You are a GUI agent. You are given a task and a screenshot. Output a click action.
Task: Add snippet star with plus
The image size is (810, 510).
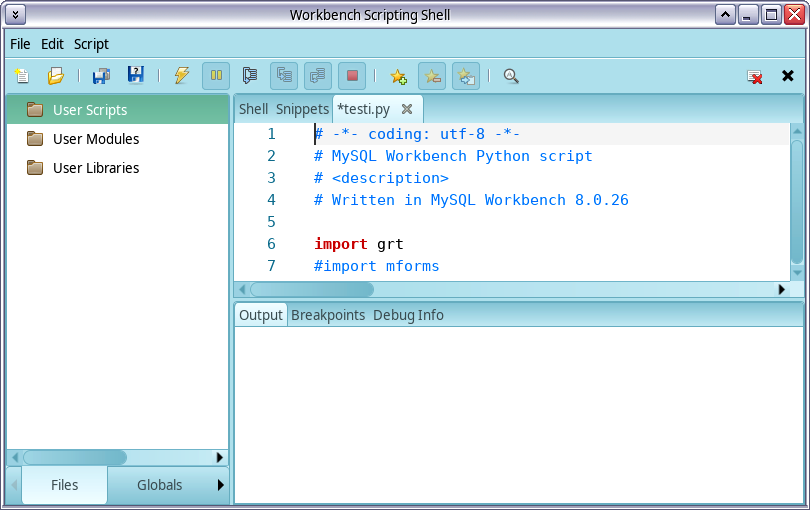tap(398, 76)
